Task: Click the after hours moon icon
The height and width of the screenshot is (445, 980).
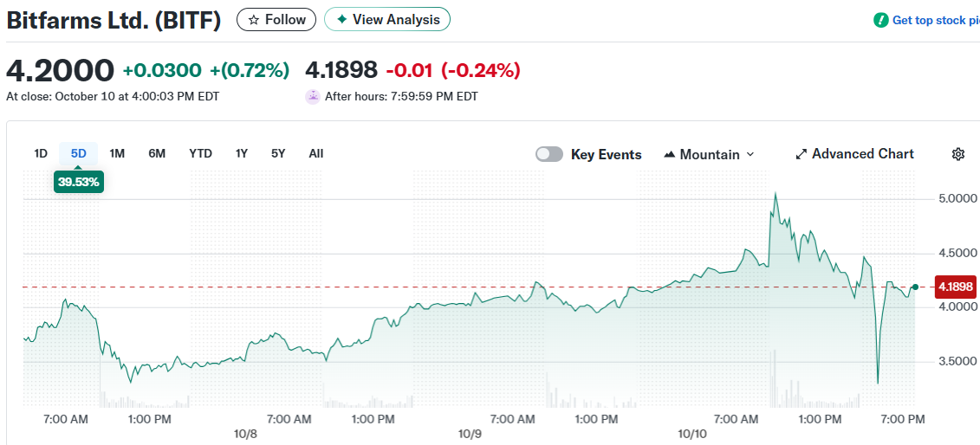Action: (x=313, y=96)
